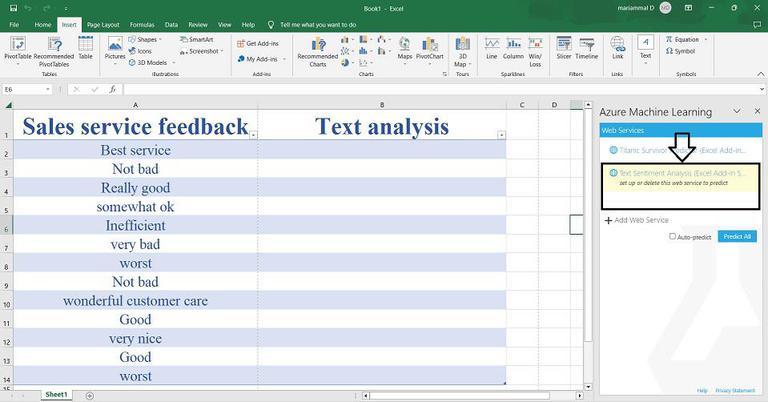This screenshot has width=768, height=402.
Task: Expand My Add-ins dropdown
Action: 284,59
